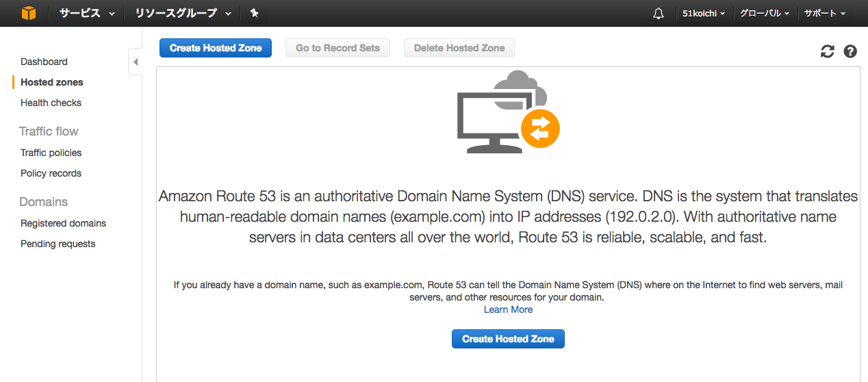868x382 pixels.
Task: Open the notifications bell icon
Action: tap(659, 14)
